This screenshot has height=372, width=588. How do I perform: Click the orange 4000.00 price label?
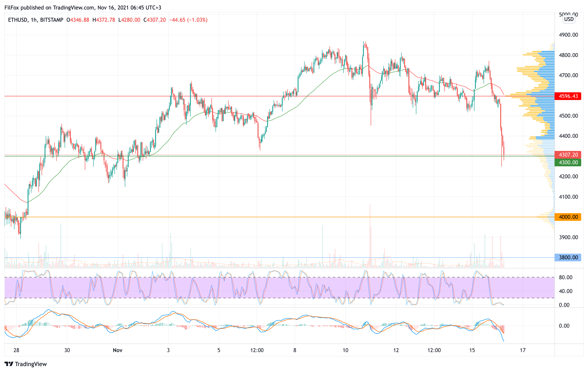[568, 217]
